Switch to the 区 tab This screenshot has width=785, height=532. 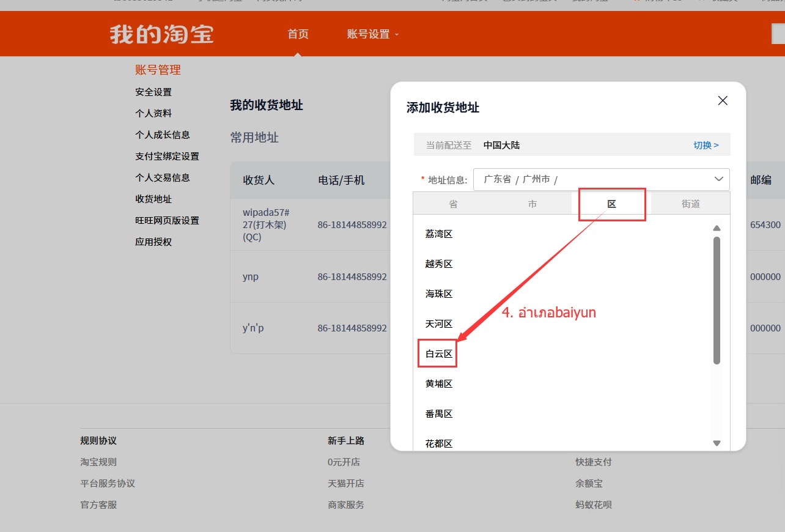(x=611, y=204)
